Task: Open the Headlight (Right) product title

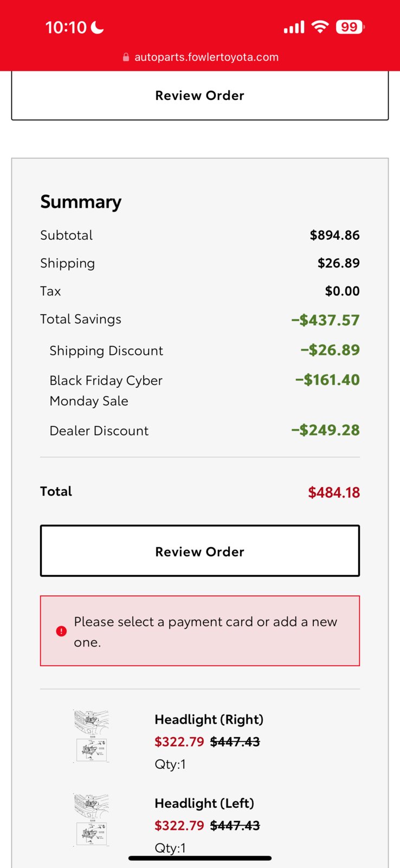Action: tap(209, 719)
